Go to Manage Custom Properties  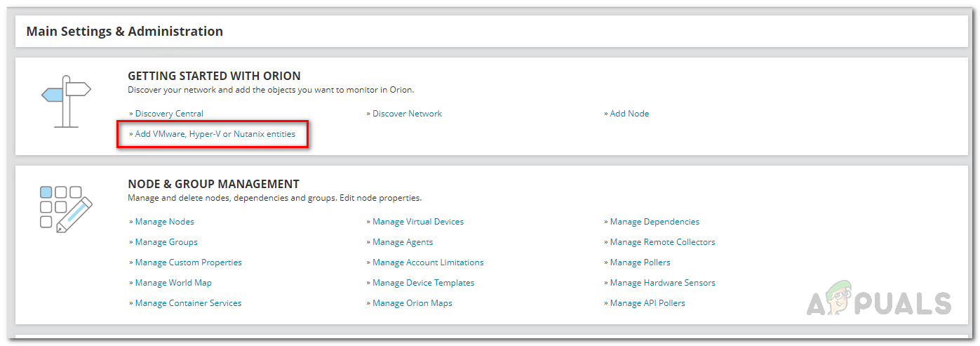(188, 262)
